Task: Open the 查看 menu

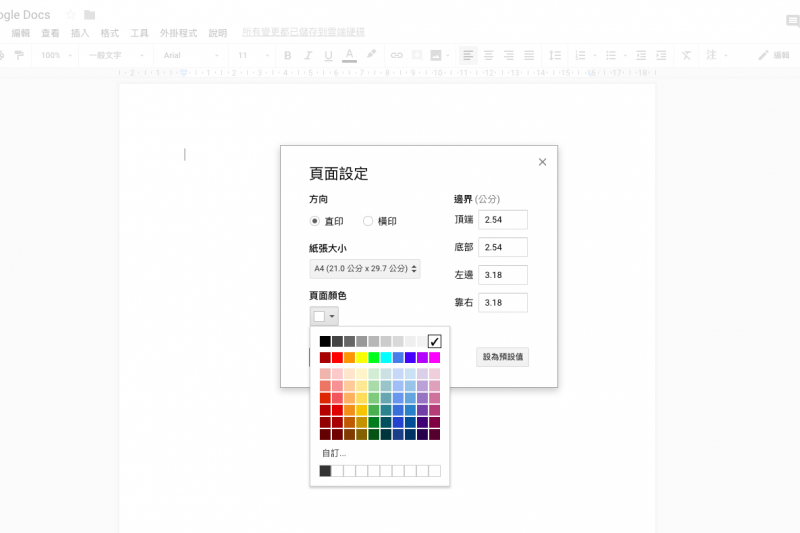Action: point(50,33)
